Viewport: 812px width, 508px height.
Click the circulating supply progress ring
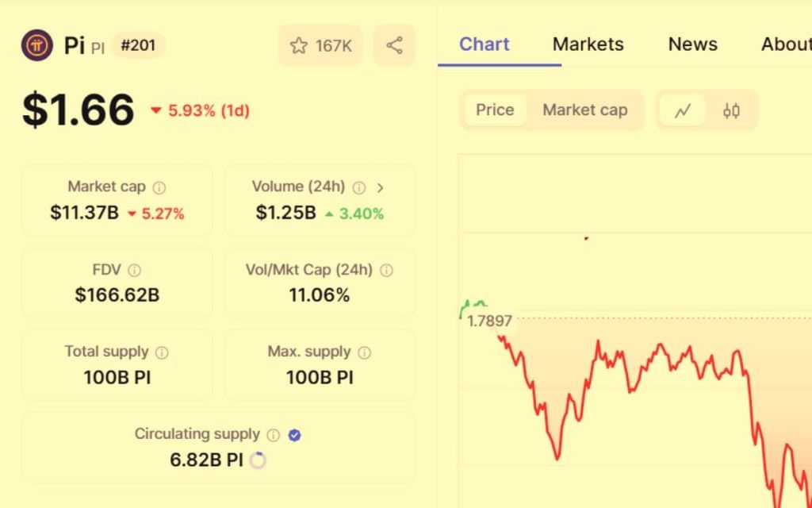[258, 460]
